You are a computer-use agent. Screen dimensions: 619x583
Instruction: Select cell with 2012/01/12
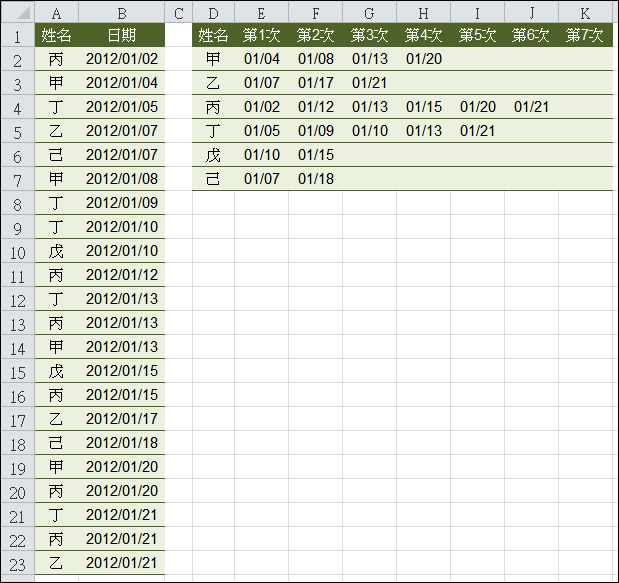122,275
